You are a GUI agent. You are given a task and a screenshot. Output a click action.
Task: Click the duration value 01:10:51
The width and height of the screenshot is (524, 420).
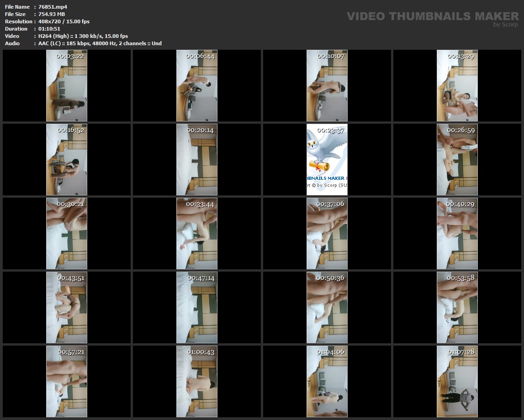coord(49,29)
